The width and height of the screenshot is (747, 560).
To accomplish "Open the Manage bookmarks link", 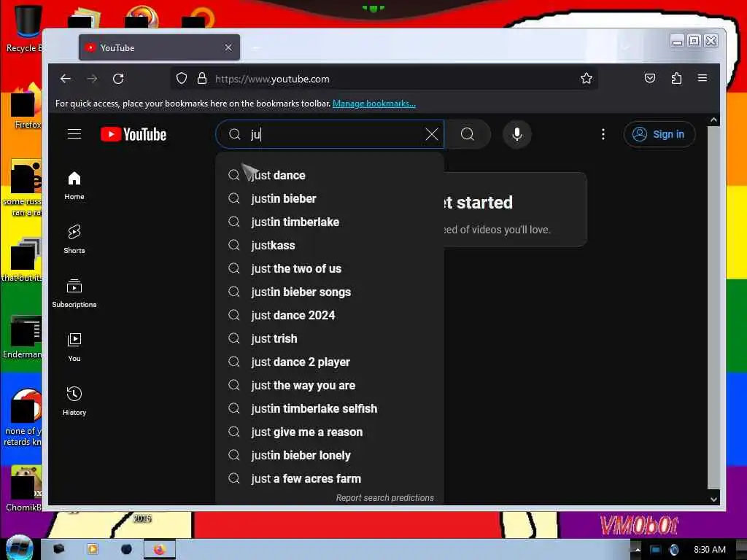I will pyautogui.click(x=374, y=104).
